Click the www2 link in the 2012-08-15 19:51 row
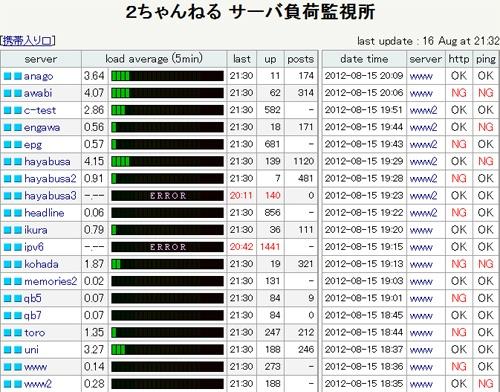The width and height of the screenshot is (500, 392). (423, 110)
